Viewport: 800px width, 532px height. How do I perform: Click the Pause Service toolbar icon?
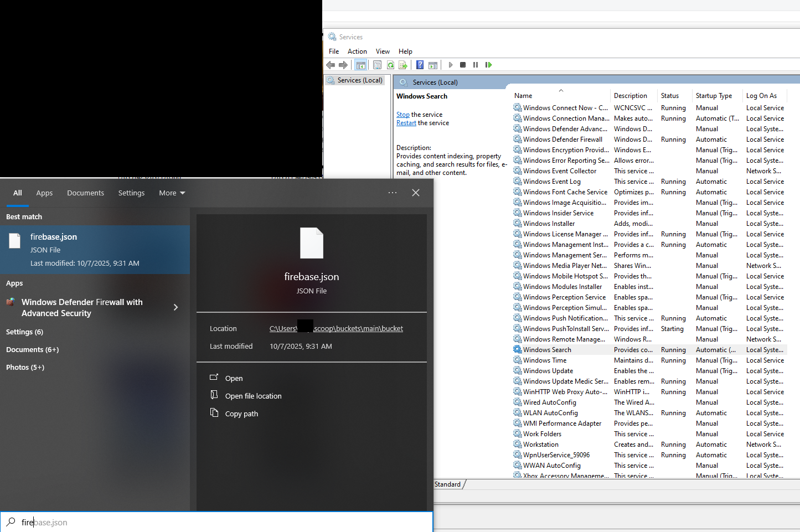click(x=476, y=65)
